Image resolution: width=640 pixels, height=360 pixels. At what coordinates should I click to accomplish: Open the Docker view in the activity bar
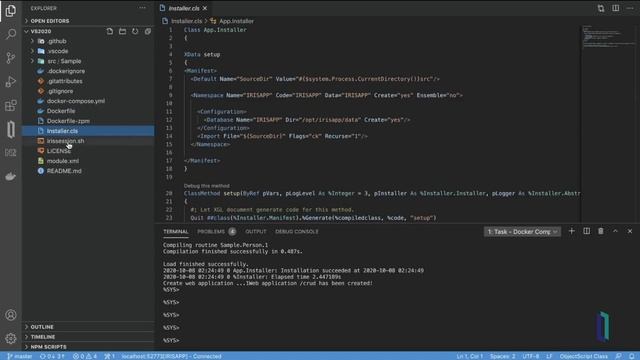click(11, 176)
